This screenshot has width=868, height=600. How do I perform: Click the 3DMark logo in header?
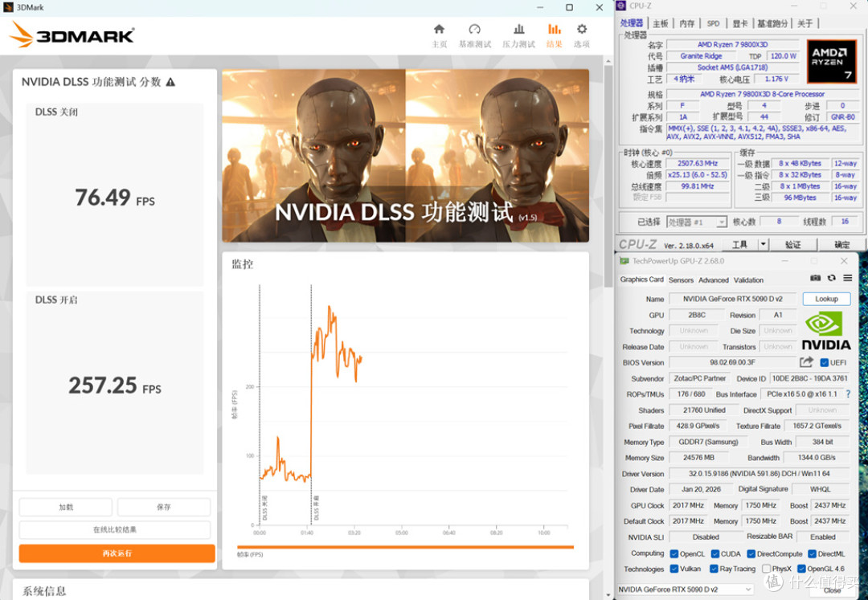72,35
